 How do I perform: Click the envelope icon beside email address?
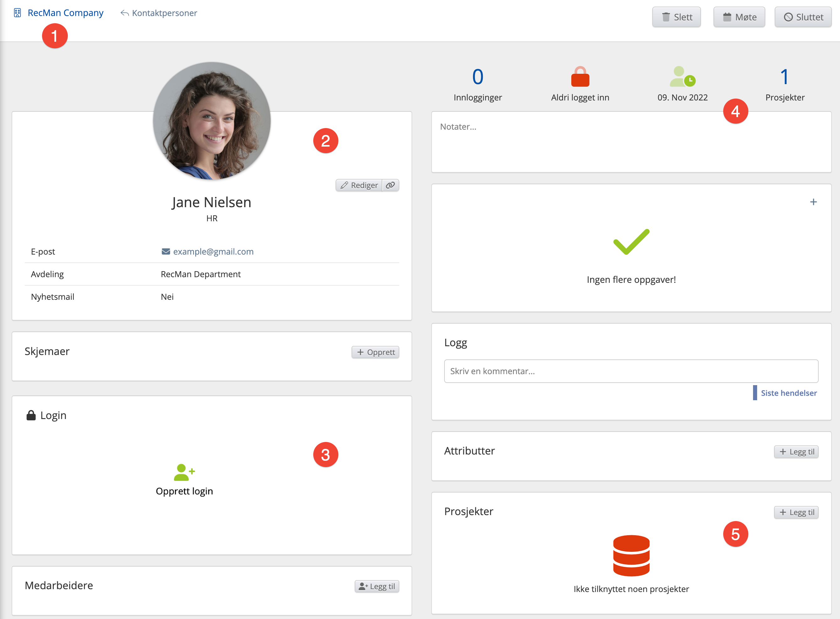tap(166, 251)
